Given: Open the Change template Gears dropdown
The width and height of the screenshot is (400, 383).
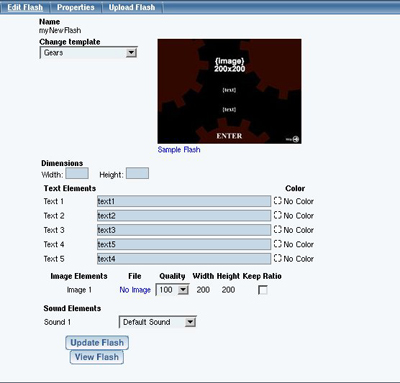Looking at the screenshot, I should pos(88,53).
